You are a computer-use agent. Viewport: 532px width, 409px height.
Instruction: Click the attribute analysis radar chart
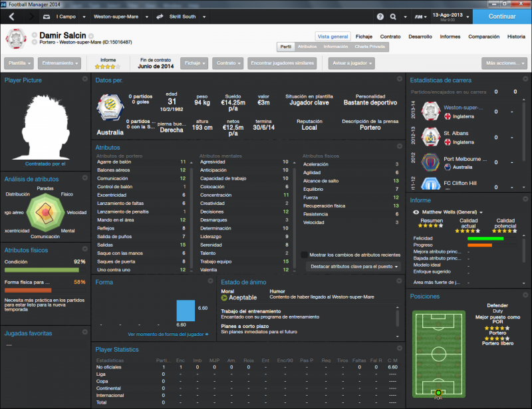point(45,212)
